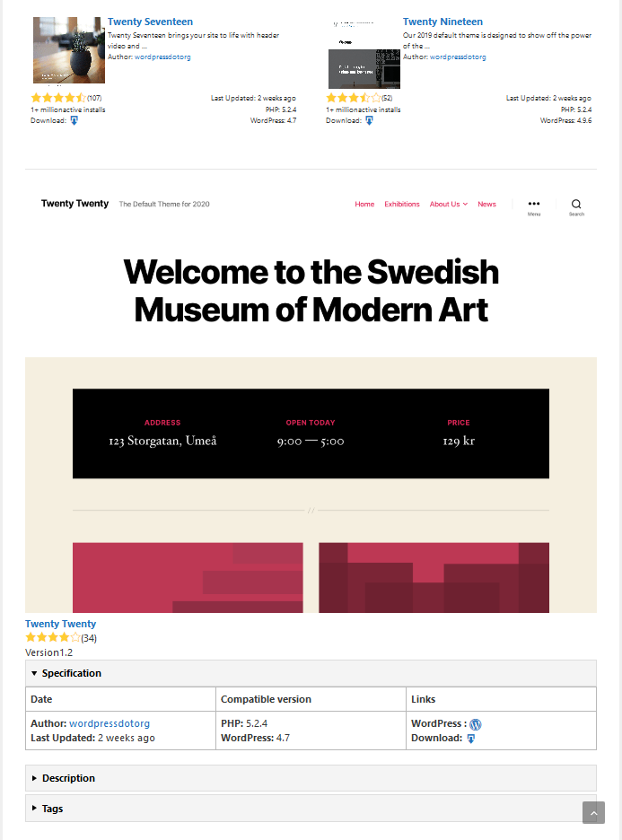Select Exhibitions in the preview navigation
The width and height of the screenshot is (622, 840).
point(402,204)
